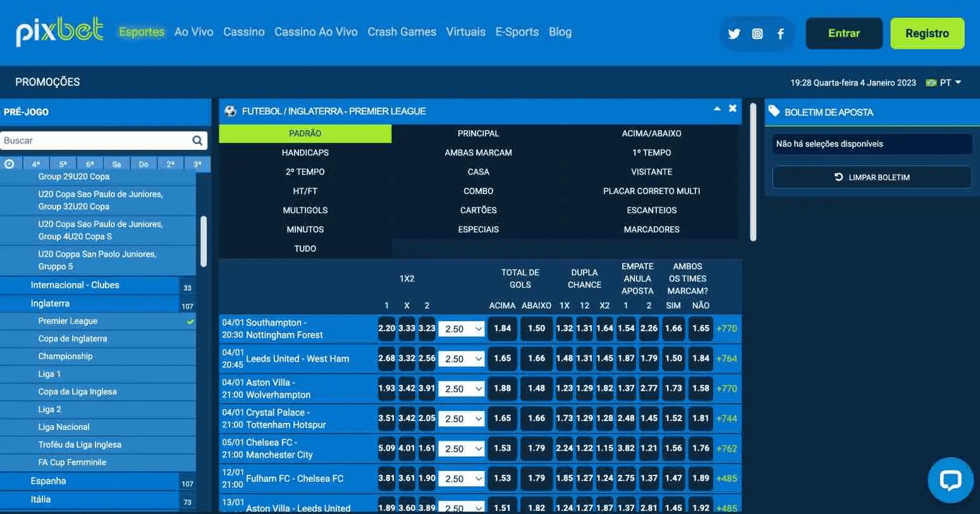Open Cassino Ao Vivo menu
Screen dimensions: 980x514
[x=316, y=32]
